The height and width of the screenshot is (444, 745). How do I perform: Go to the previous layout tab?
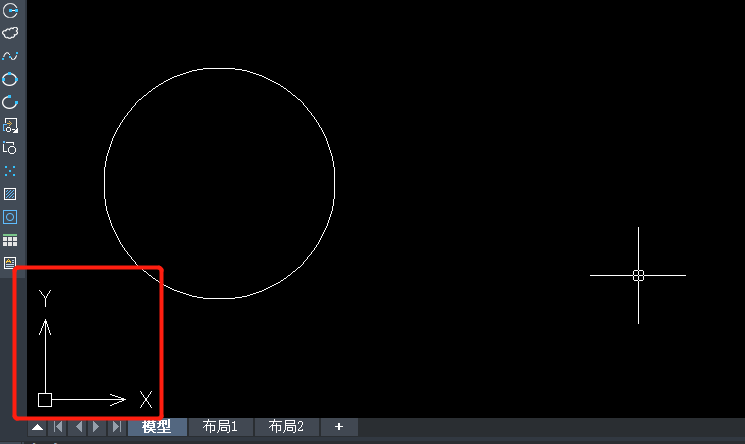coord(78,427)
